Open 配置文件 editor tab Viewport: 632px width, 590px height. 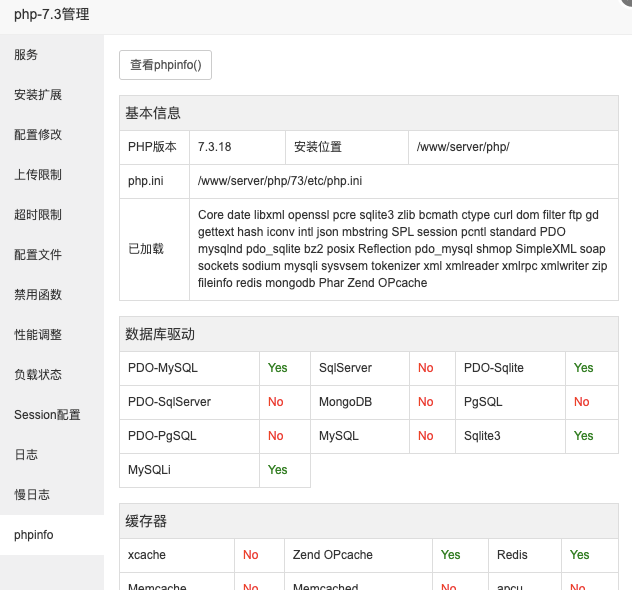[x=38, y=255]
